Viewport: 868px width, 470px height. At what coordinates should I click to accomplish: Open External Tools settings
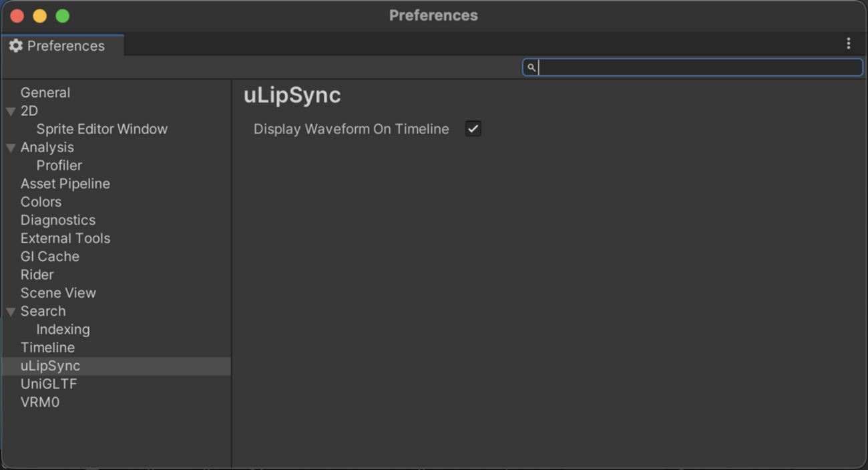point(65,238)
